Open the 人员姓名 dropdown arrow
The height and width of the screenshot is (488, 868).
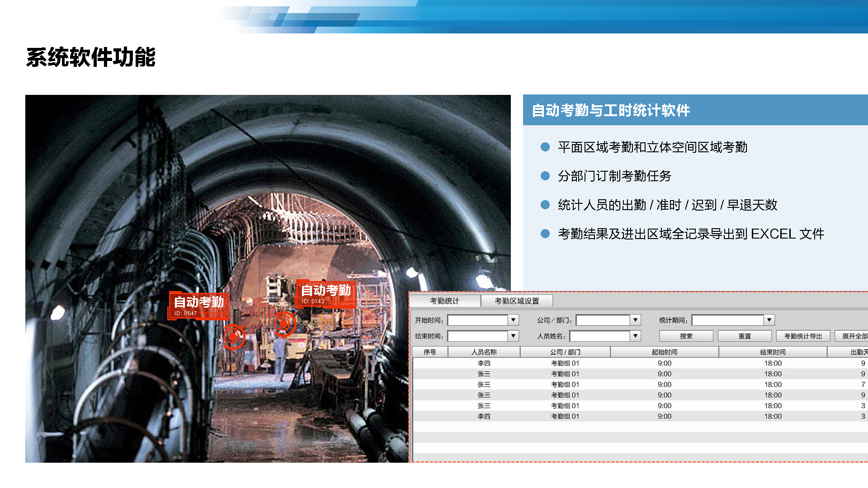(x=635, y=336)
